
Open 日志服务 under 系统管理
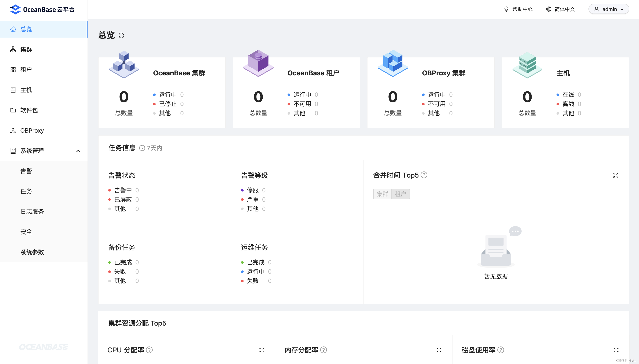pos(32,212)
